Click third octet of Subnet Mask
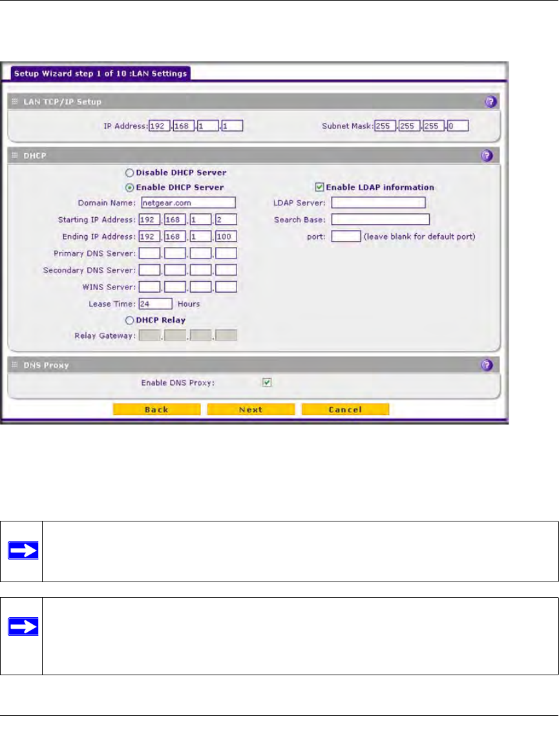Viewport: 559px width, 756px height. tap(433, 126)
